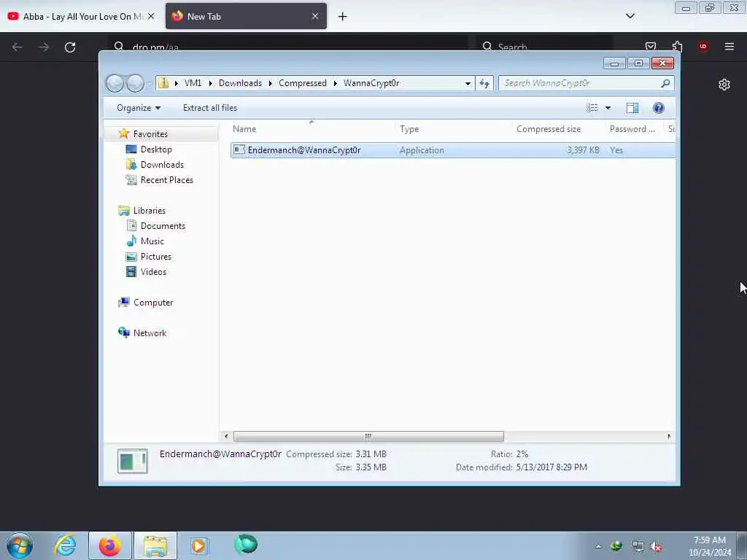747x560 pixels.
Task: Select Computer in navigation pane
Action: [153, 303]
